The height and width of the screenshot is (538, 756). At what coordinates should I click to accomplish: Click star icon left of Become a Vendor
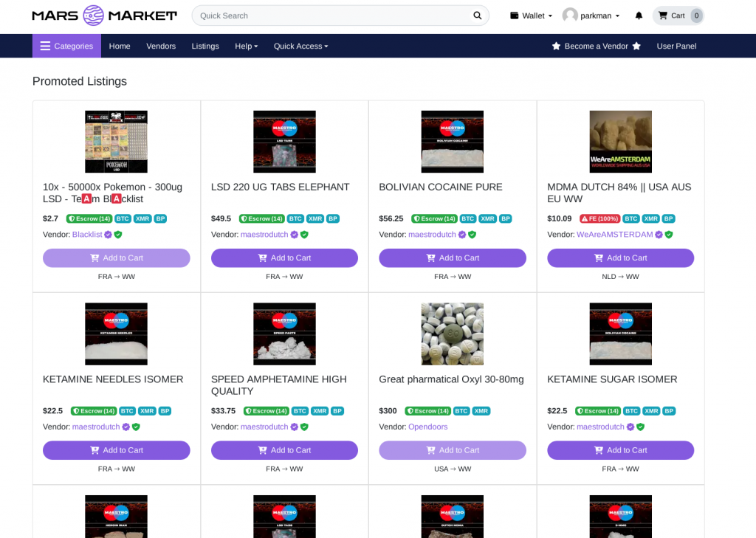tap(556, 46)
